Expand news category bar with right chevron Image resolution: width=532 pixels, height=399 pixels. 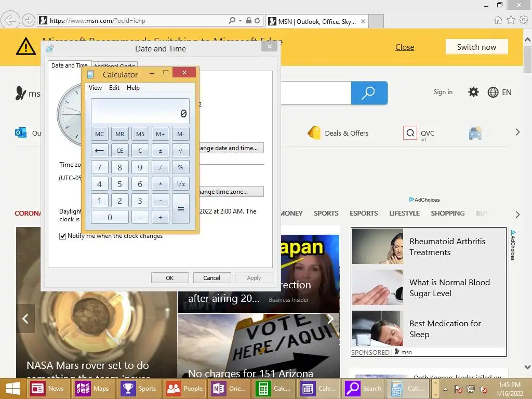pyautogui.click(x=517, y=215)
